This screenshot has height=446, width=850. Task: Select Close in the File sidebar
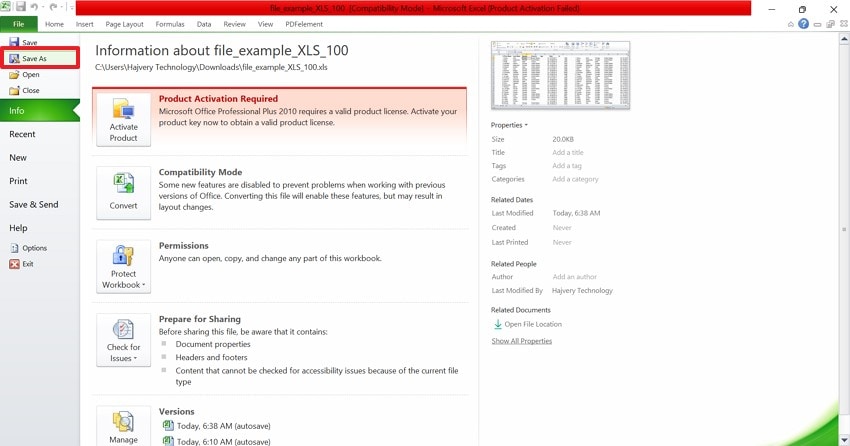click(24, 91)
